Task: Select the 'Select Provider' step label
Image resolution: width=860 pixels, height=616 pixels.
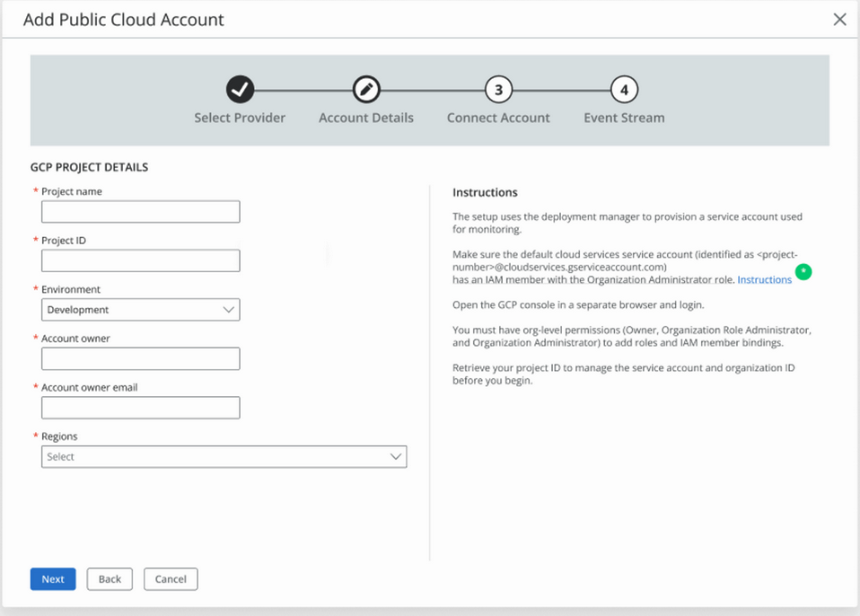Action: tap(240, 118)
